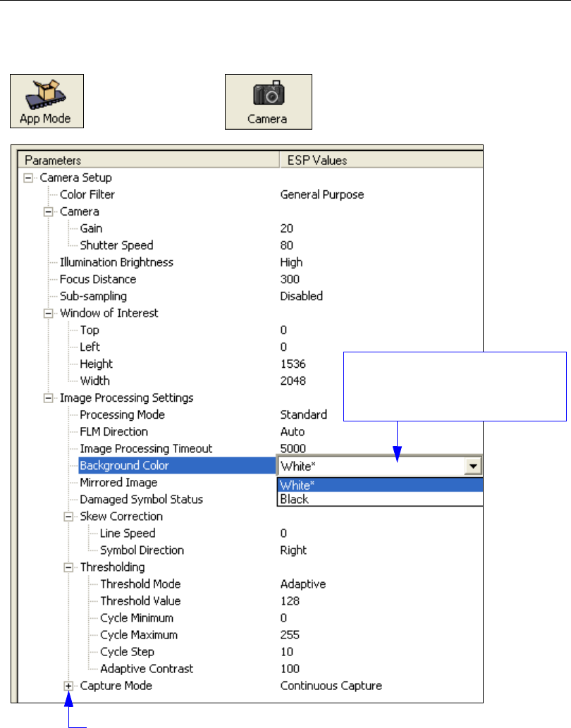Collapse the Thresholding node

[68, 567]
